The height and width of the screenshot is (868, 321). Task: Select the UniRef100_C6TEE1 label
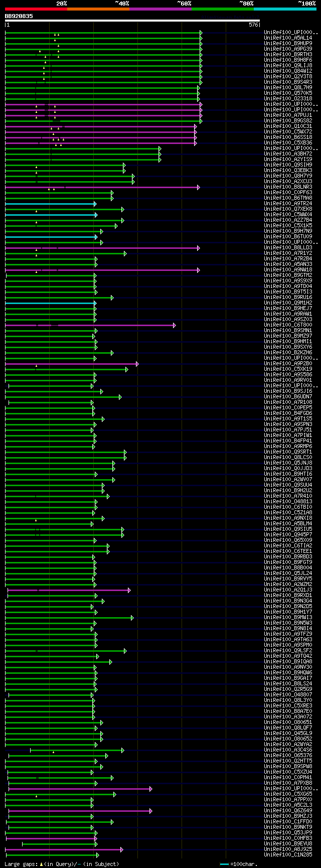pos(288,551)
